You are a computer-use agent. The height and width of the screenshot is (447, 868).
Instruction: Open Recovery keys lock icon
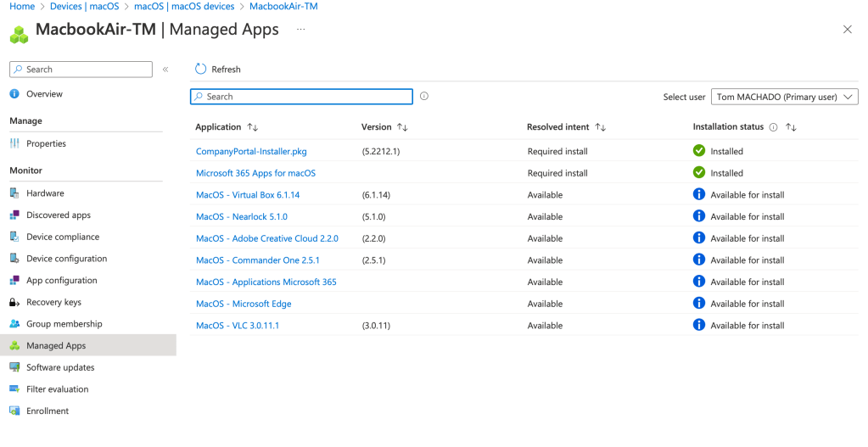[x=14, y=303]
